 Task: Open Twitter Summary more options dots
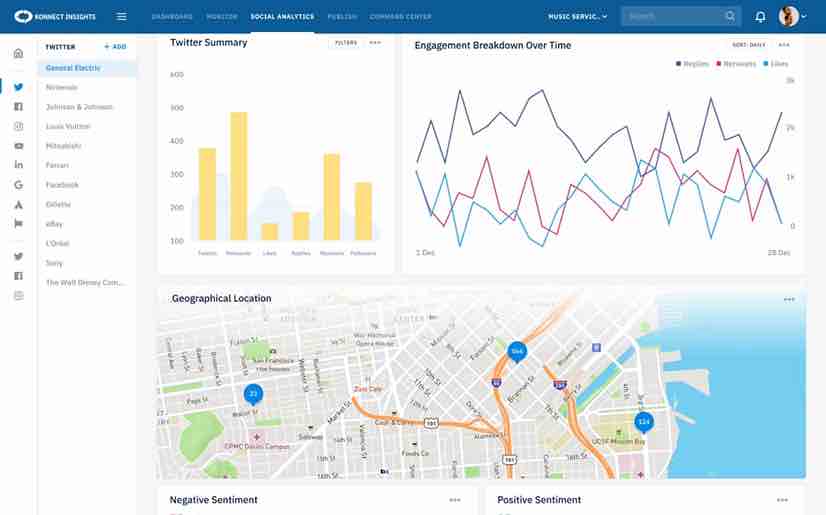pos(375,43)
